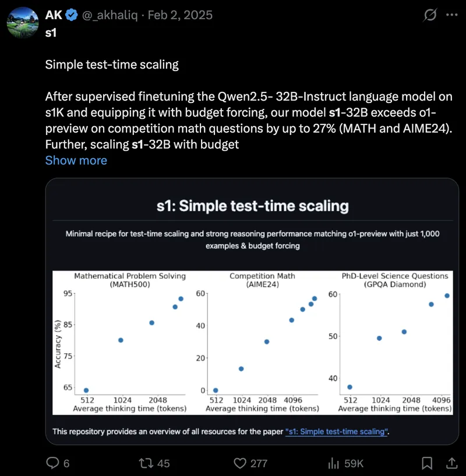View post analytics bar chart icon
This screenshot has height=476, width=466.
(333, 463)
